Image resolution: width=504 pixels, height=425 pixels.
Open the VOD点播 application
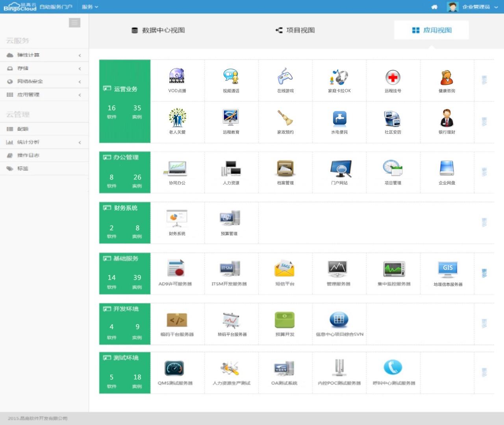point(177,76)
